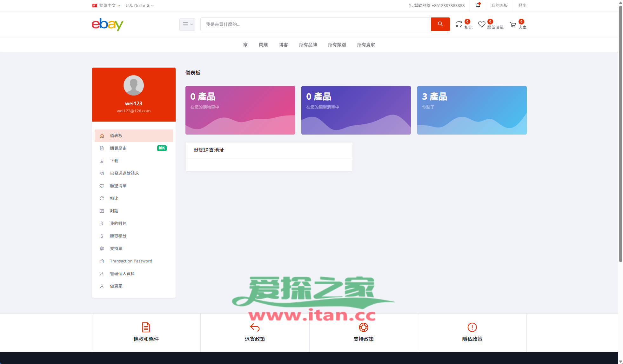
Task: Click the heart icon beside sidebar 願望清單
Action: 102,186
